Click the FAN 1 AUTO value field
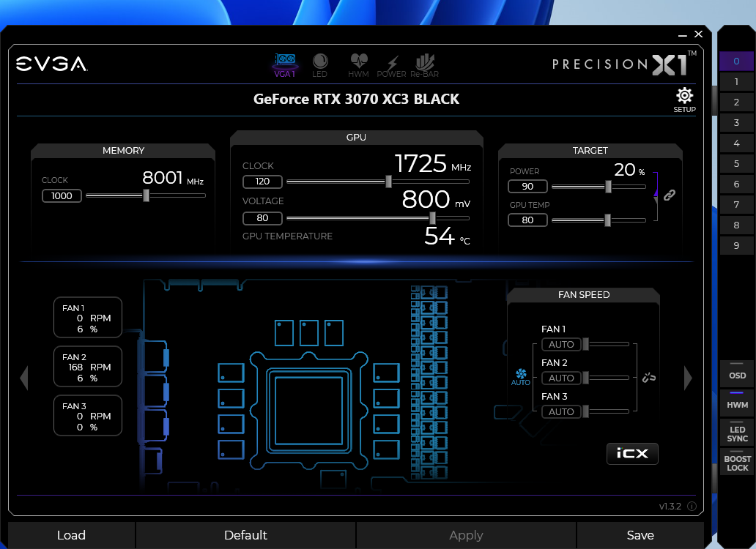The image size is (756, 549). point(561,344)
